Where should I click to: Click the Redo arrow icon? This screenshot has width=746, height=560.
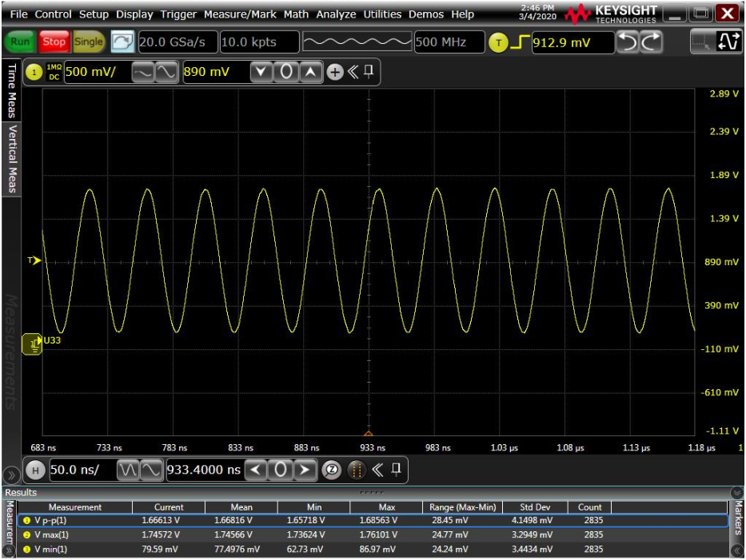650,42
